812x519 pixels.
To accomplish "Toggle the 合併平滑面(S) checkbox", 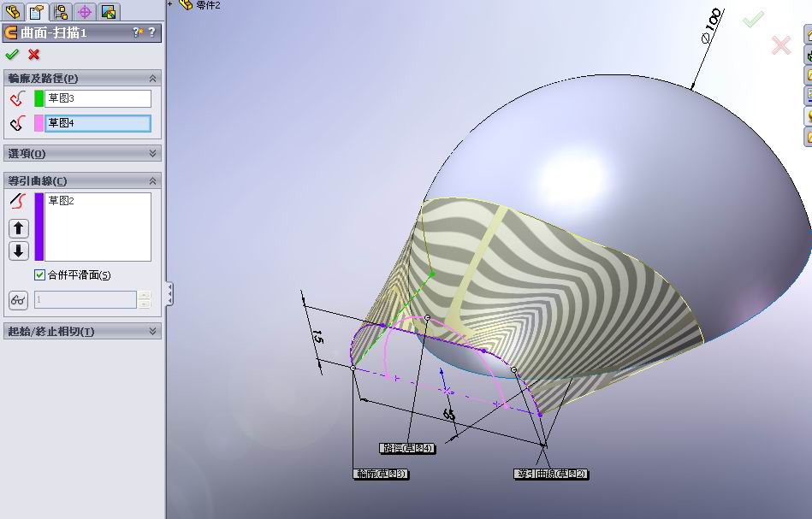I will pos(39,274).
